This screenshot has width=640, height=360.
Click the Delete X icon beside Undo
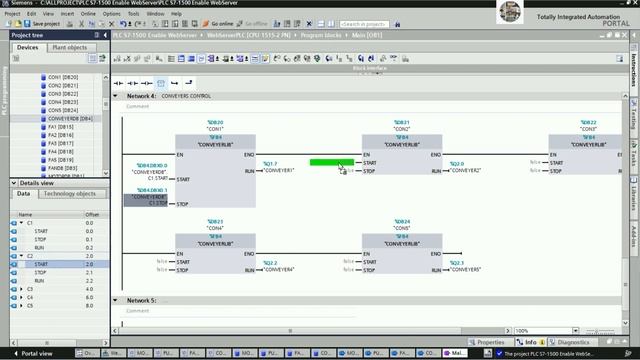click(x=111, y=24)
